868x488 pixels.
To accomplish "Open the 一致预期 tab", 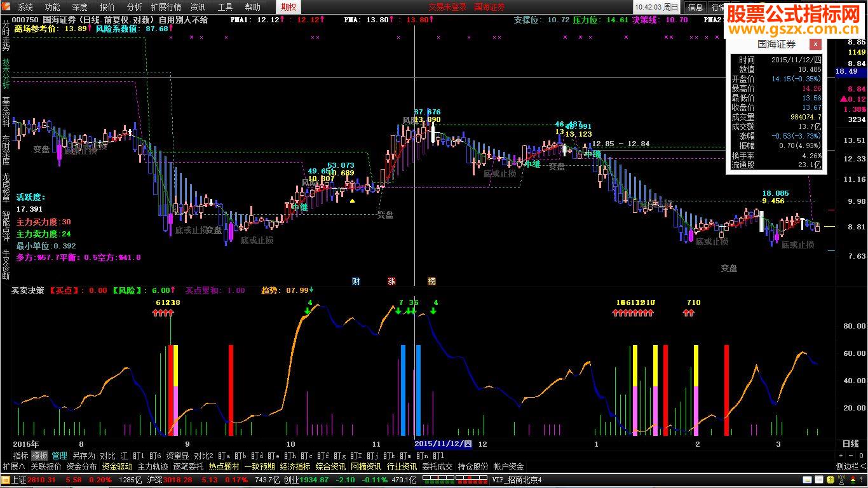I will [x=260, y=466].
